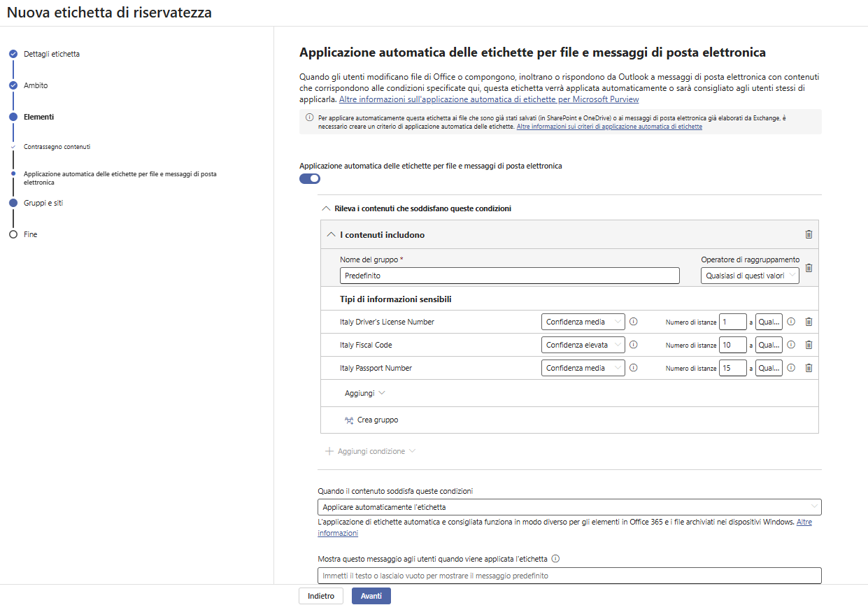868x605 pixels.
Task: Open Operatore di raggruppamento dropdown
Action: click(x=750, y=276)
